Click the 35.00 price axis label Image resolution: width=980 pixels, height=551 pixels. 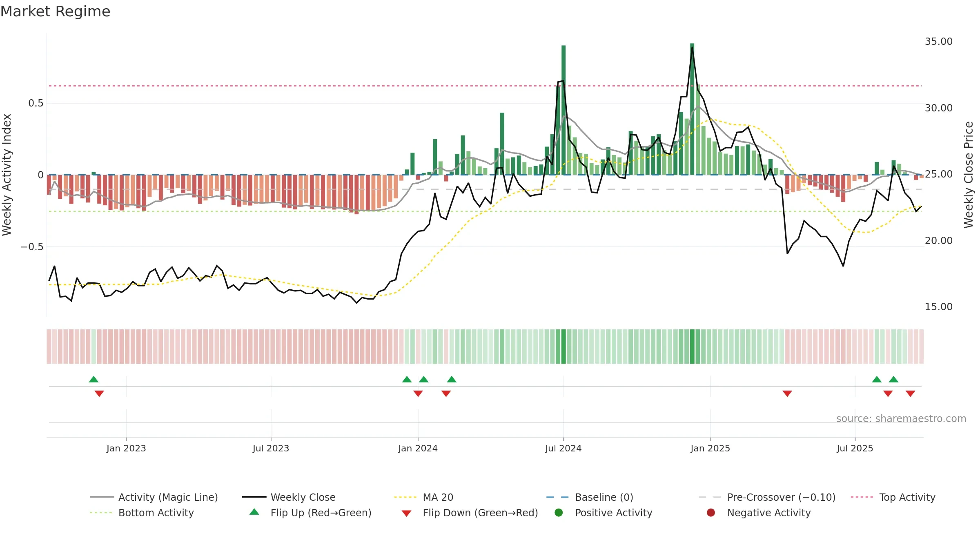pos(938,42)
